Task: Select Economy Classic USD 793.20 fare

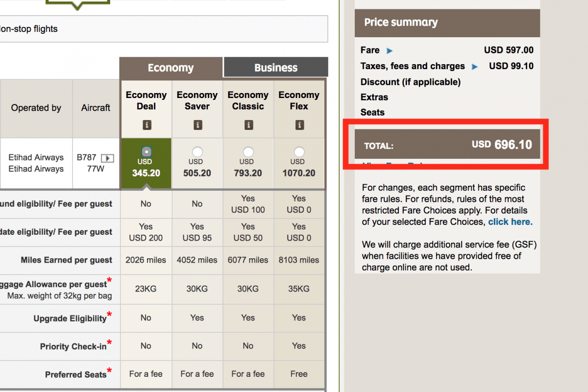Action: click(x=248, y=152)
